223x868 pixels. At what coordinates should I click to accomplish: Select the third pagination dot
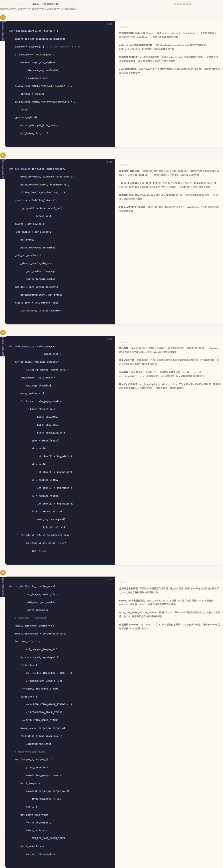pyautogui.click(x=181, y=4)
